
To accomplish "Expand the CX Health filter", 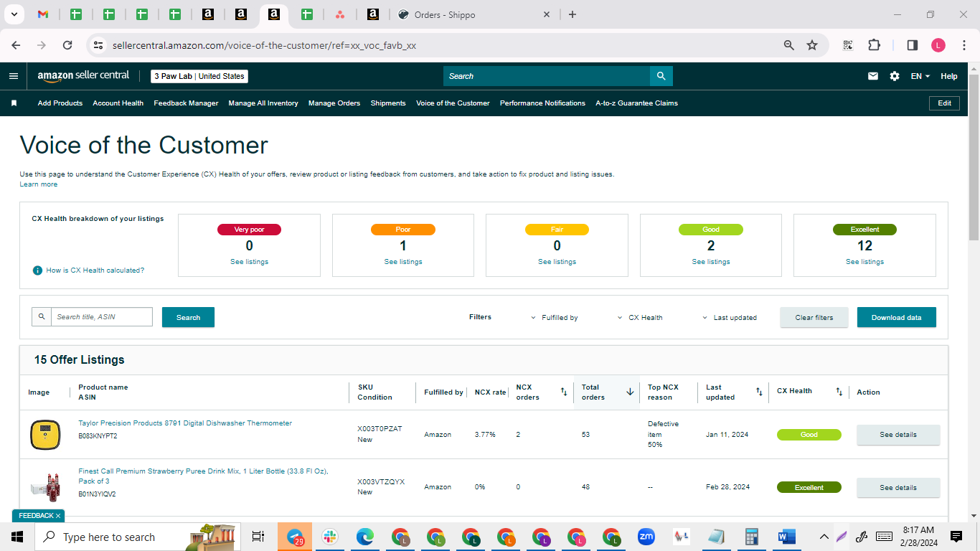I will pyautogui.click(x=640, y=317).
